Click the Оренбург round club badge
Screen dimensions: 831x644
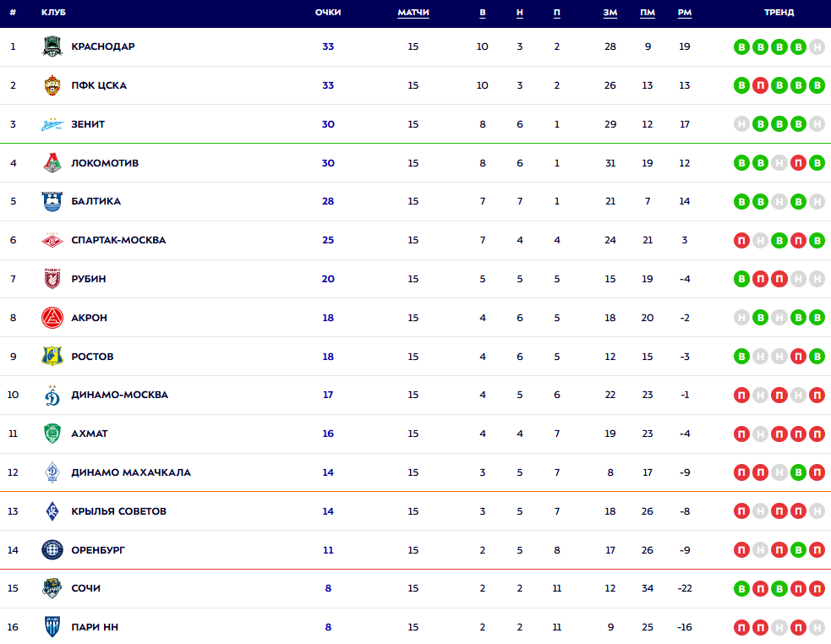click(52, 550)
